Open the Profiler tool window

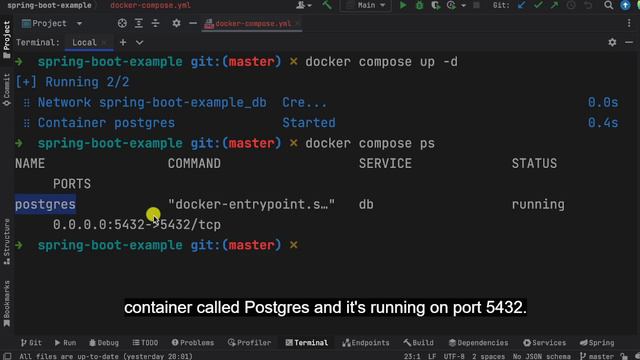click(249, 343)
